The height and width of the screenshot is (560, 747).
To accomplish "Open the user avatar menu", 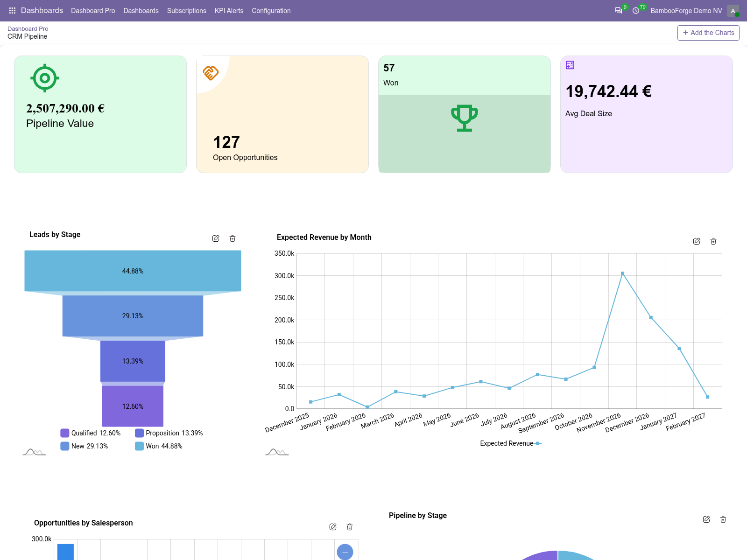I will [x=733, y=11].
